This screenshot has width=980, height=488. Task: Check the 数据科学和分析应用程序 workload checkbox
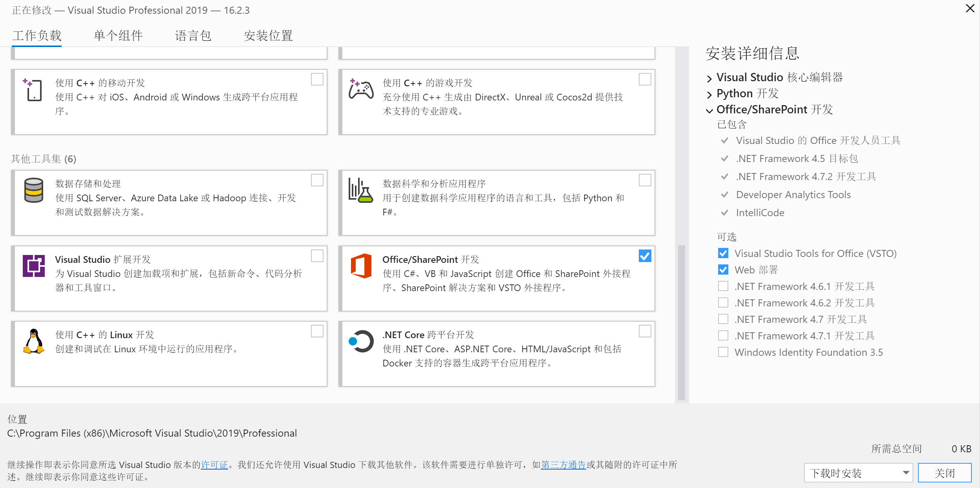[x=645, y=180]
